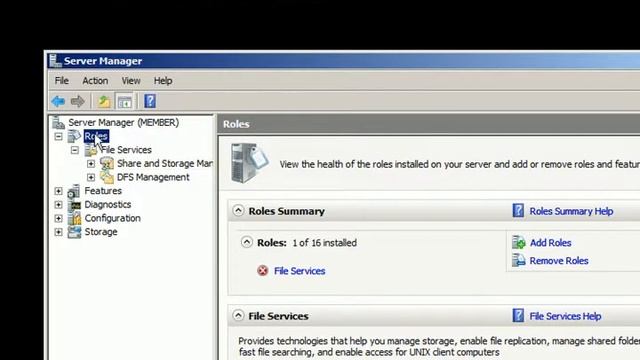Select Server Manager (MEMBER) root node
Image resolution: width=640 pixels, height=360 pixels.
click(x=123, y=122)
